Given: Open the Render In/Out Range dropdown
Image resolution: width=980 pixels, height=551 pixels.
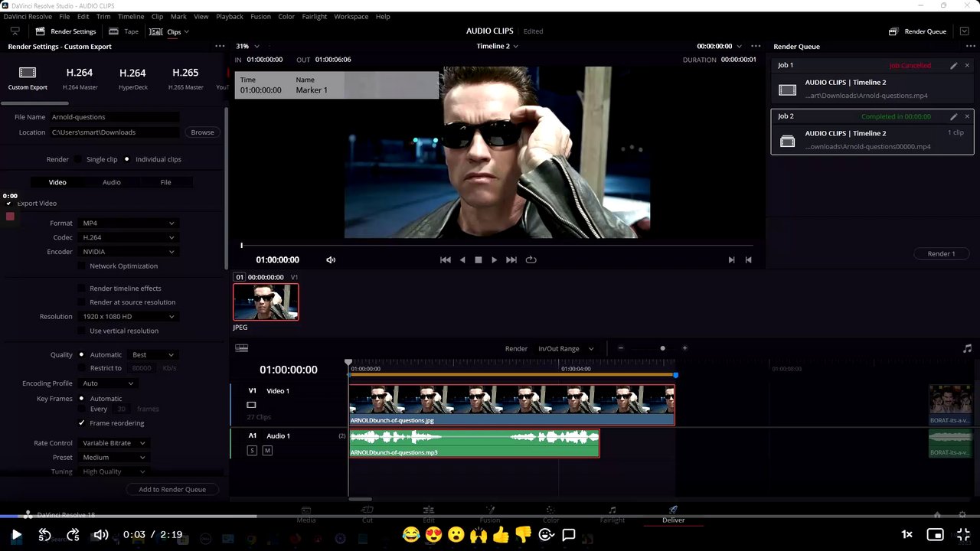Looking at the screenshot, I should (565, 349).
